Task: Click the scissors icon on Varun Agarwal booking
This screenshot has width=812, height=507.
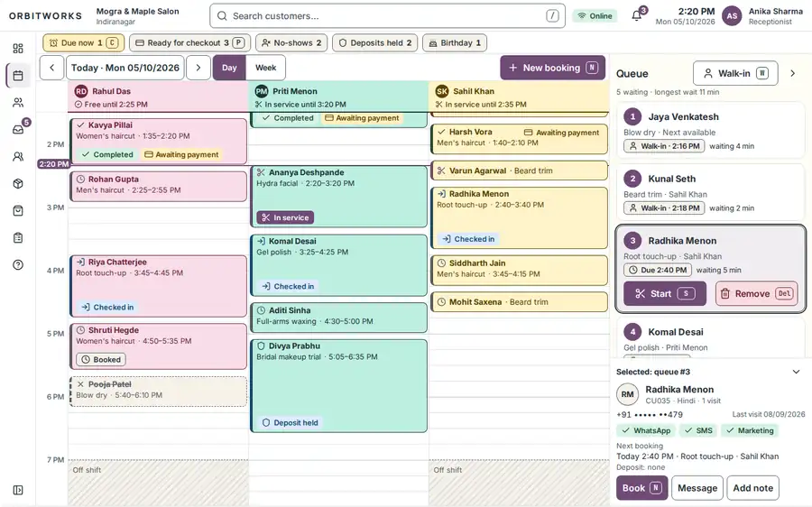Action: [x=441, y=171]
